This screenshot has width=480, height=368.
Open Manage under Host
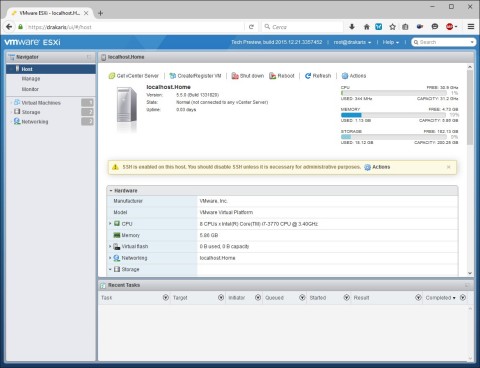pyautogui.click(x=31, y=79)
